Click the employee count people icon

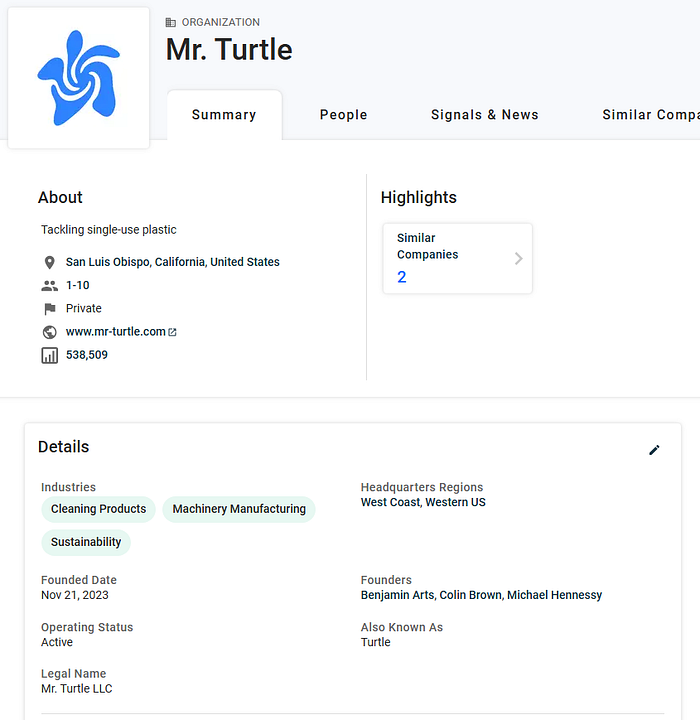pos(50,286)
